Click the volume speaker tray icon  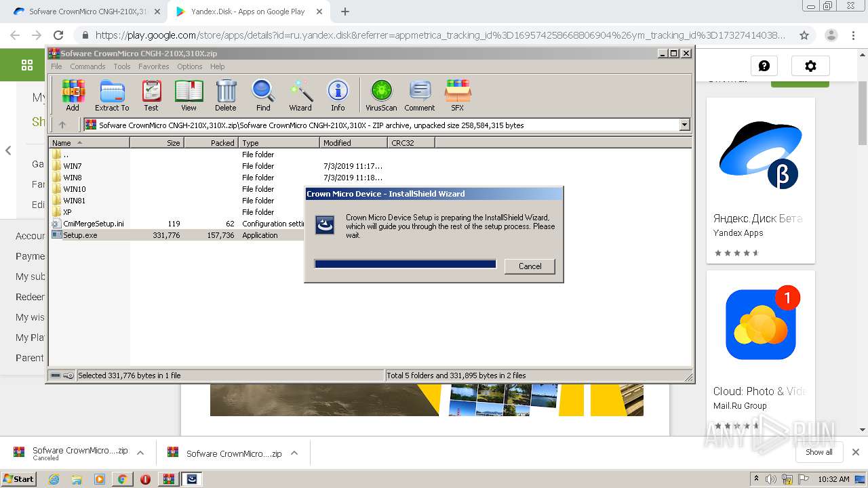[770, 479]
